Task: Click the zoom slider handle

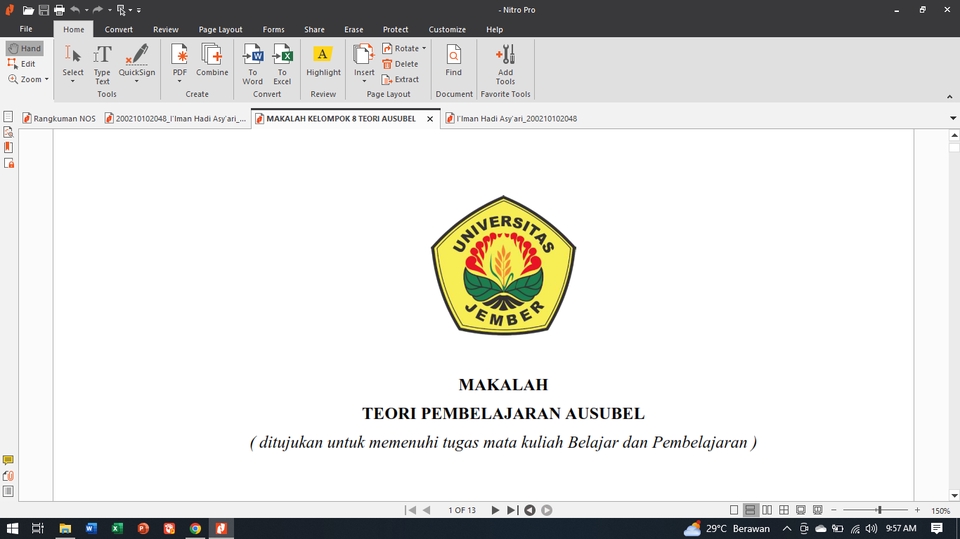Action: coord(879,510)
